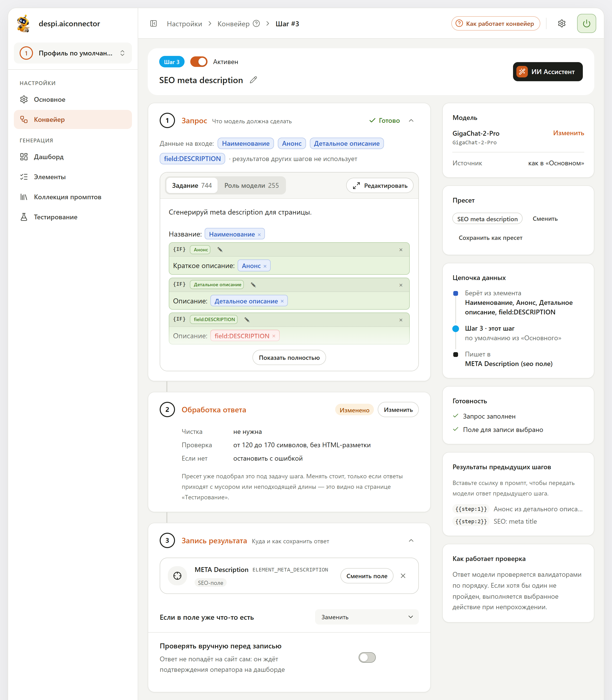612x700 pixels.
Task: Switch to the Задание tab
Action: (191, 185)
